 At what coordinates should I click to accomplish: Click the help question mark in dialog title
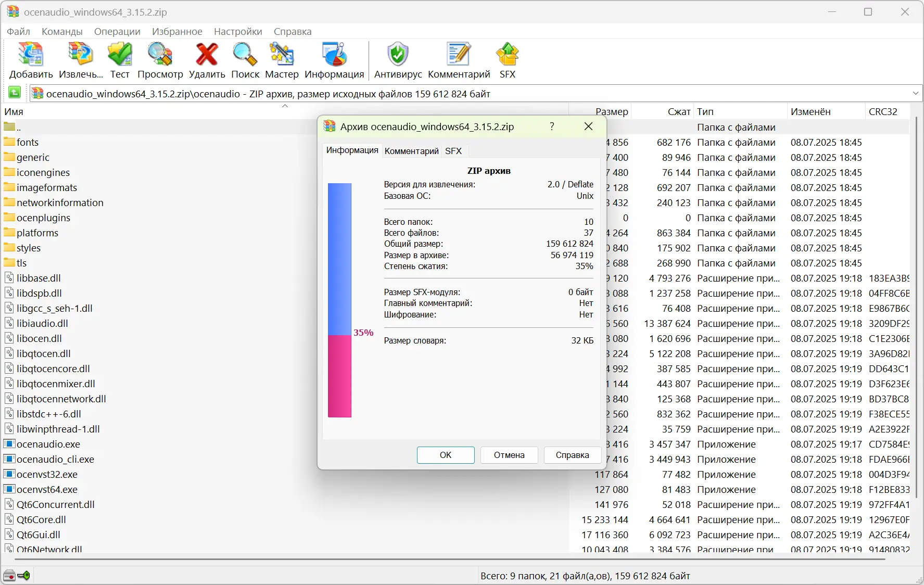[x=552, y=126]
